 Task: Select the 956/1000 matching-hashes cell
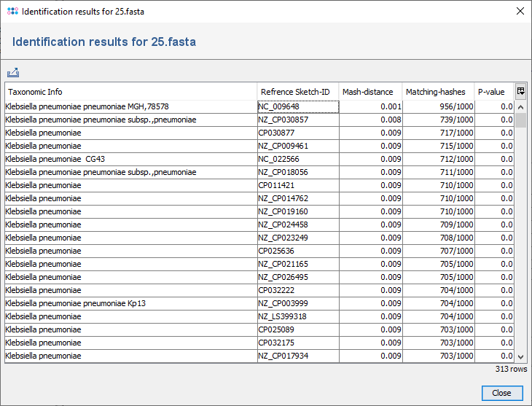coord(438,106)
